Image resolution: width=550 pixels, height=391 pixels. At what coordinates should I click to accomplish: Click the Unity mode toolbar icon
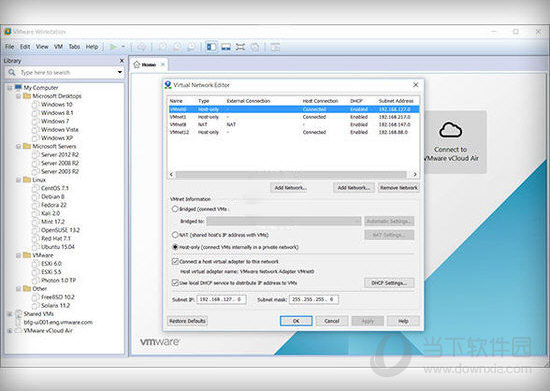(255, 47)
